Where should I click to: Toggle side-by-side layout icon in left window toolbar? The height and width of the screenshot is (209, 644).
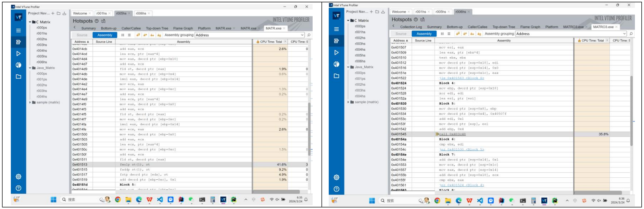click(x=123, y=35)
